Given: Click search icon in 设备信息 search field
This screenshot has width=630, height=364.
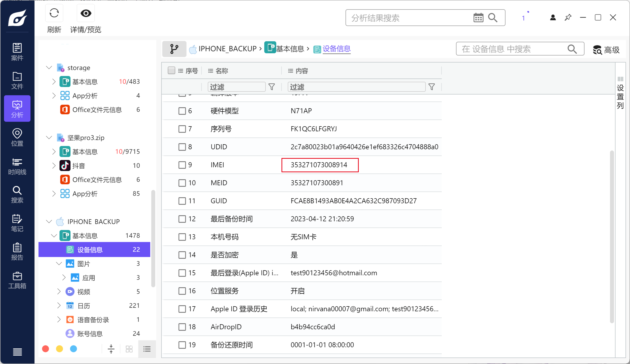Looking at the screenshot, I should pos(572,49).
